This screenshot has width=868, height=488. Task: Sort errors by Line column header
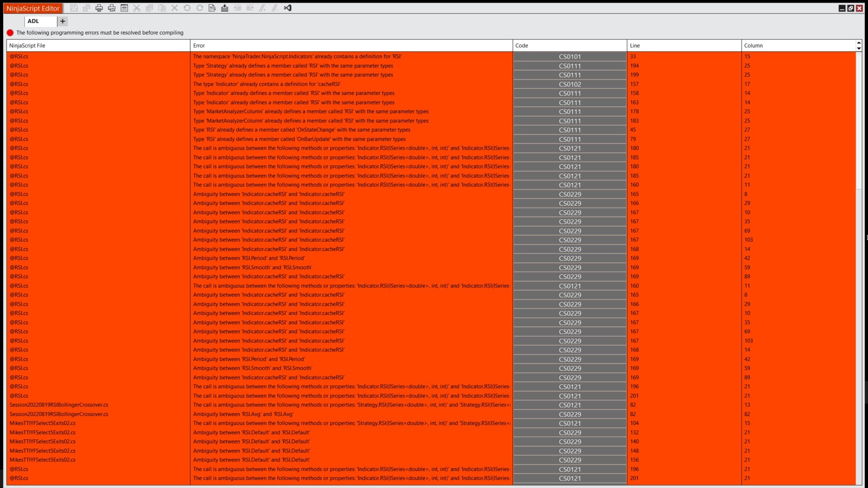point(683,45)
